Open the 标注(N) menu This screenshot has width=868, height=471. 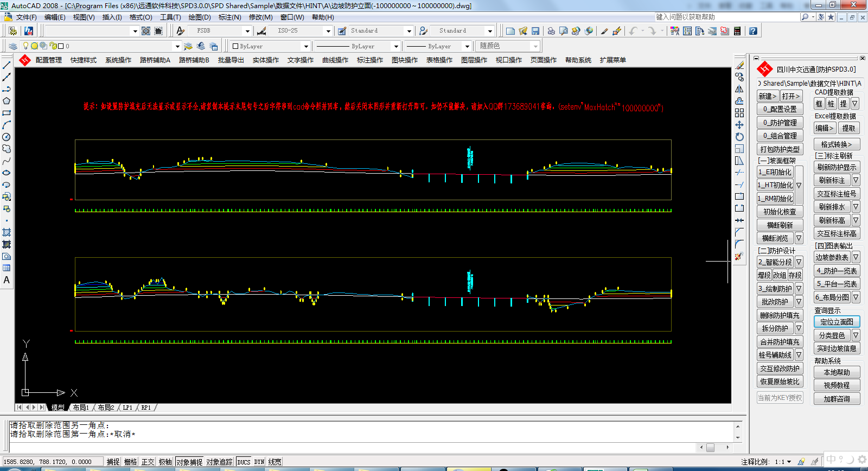point(229,17)
